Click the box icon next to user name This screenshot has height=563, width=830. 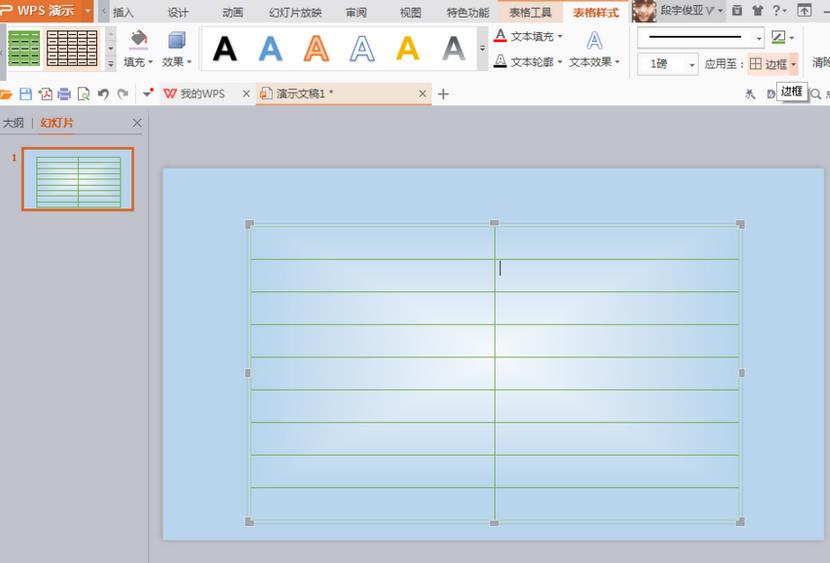tap(737, 10)
